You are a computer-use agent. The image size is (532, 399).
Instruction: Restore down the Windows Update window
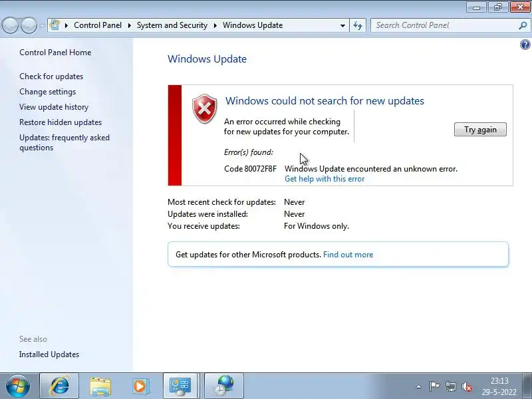[497, 7]
